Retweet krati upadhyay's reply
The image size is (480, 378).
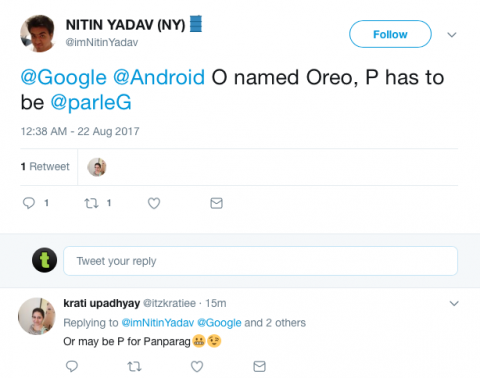[x=134, y=367]
